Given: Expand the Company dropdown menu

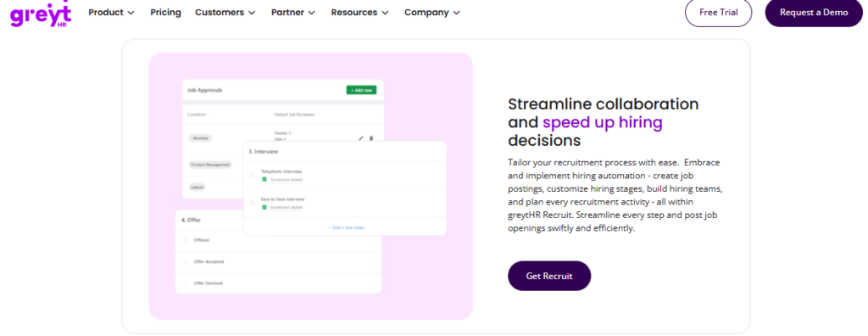Looking at the screenshot, I should (x=432, y=12).
